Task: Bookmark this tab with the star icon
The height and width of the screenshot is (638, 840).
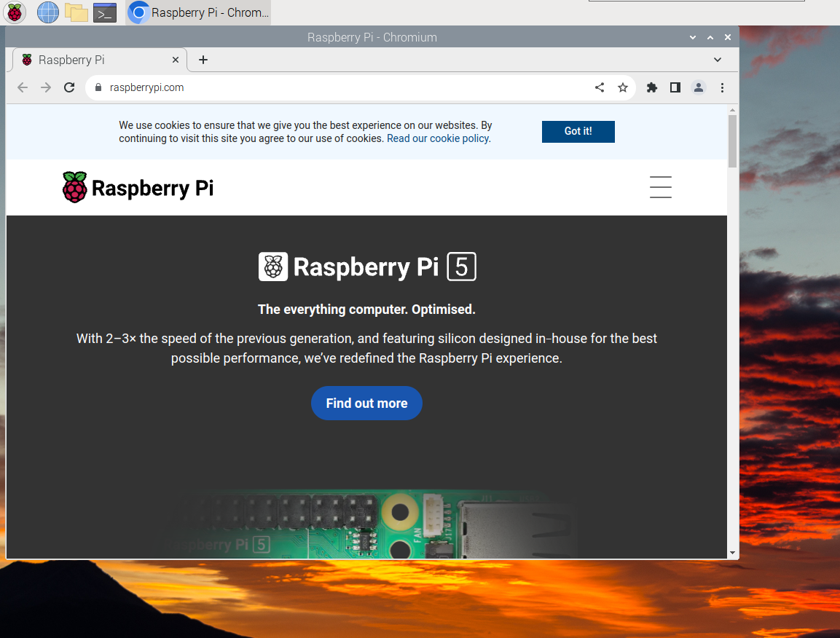Action: click(x=622, y=87)
